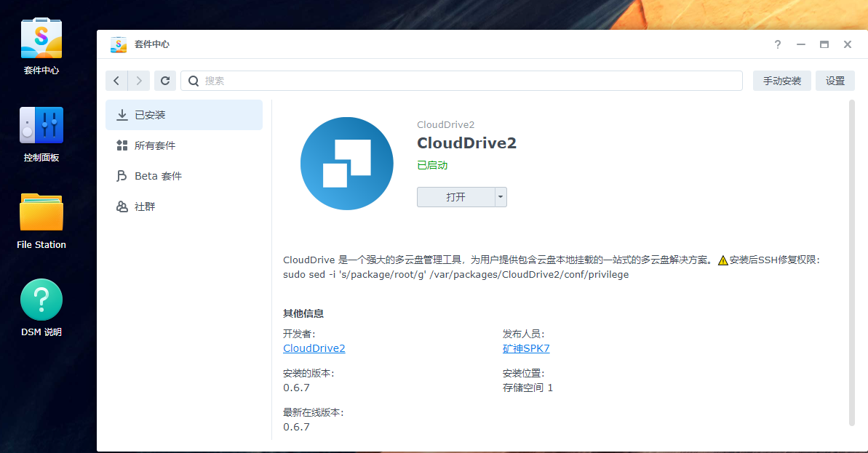Open the 矿神SPK7 publisher link
The height and width of the screenshot is (453, 868).
[x=526, y=348]
